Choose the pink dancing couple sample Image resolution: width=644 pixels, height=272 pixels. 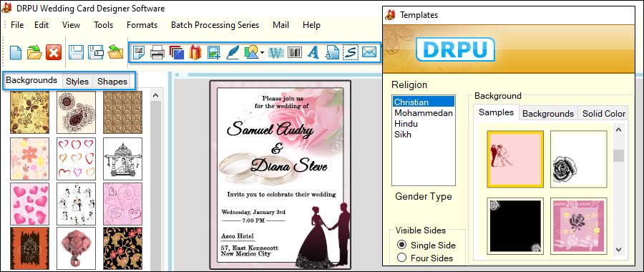[x=515, y=159]
